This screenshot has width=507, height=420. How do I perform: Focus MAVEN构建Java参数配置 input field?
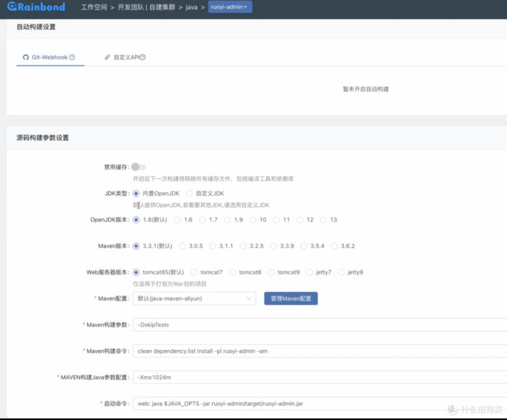pyautogui.click(x=320, y=377)
